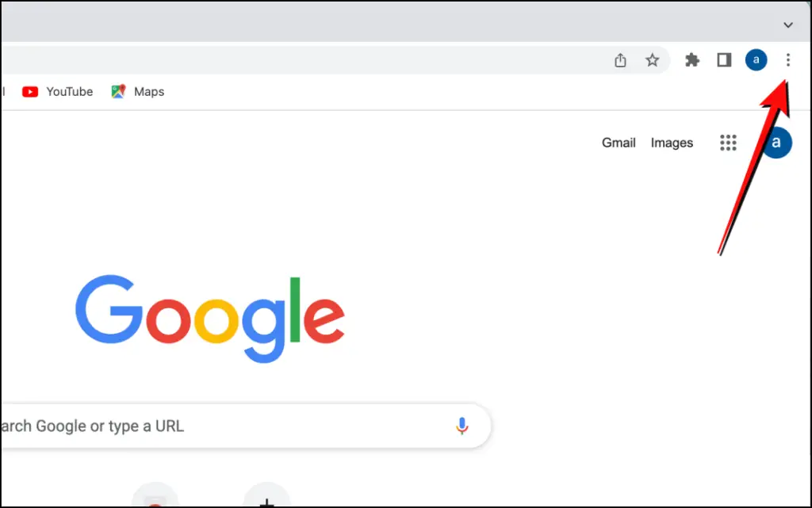The image size is (812, 508).
Task: Click the Google logo
Action: tap(209, 319)
